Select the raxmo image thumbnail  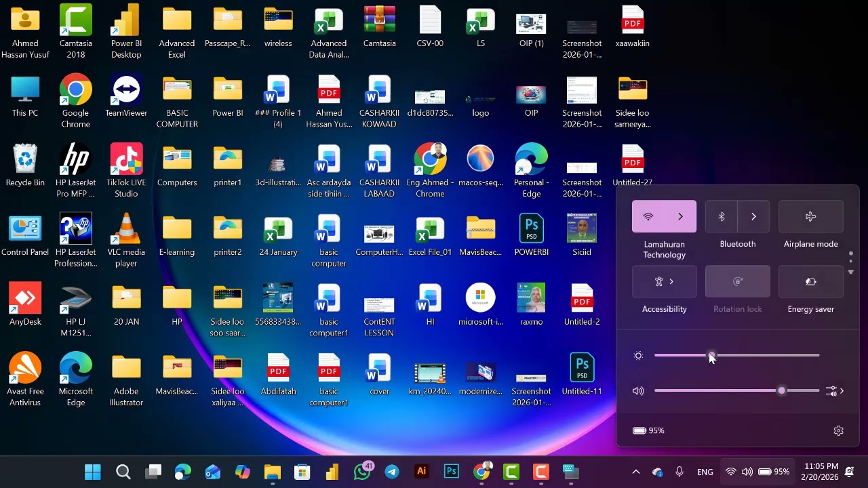pyautogui.click(x=532, y=305)
